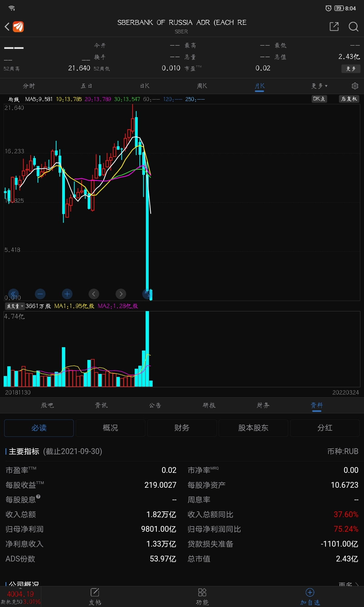364x607 pixels.
Task: Tap the search magnifier icon
Action: pos(353,27)
